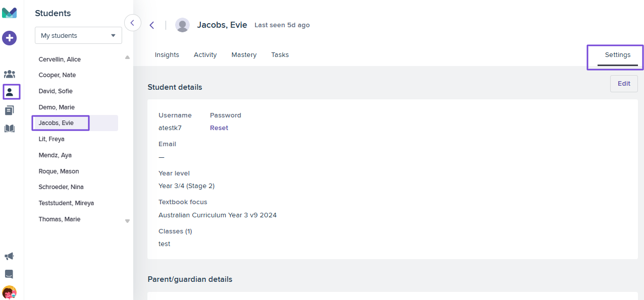Open the chat message icon in sidebar
This screenshot has width=644, height=300.
pos(9,274)
